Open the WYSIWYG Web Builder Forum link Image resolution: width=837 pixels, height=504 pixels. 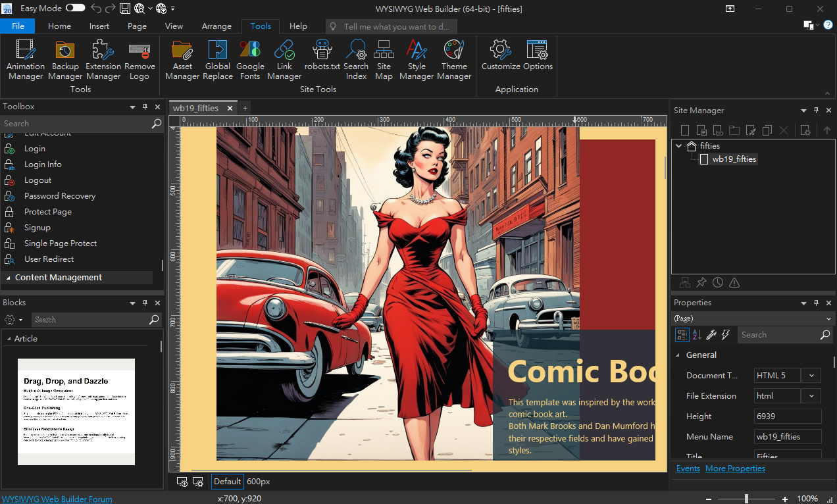tap(57, 499)
